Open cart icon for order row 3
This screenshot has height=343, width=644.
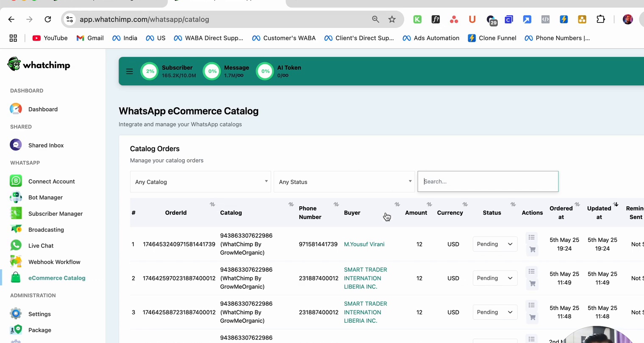(x=533, y=318)
